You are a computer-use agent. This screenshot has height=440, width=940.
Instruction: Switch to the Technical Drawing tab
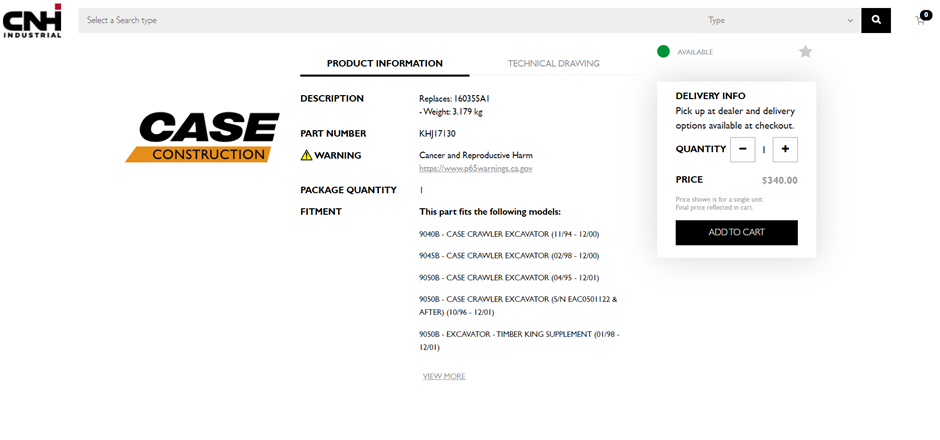point(553,64)
